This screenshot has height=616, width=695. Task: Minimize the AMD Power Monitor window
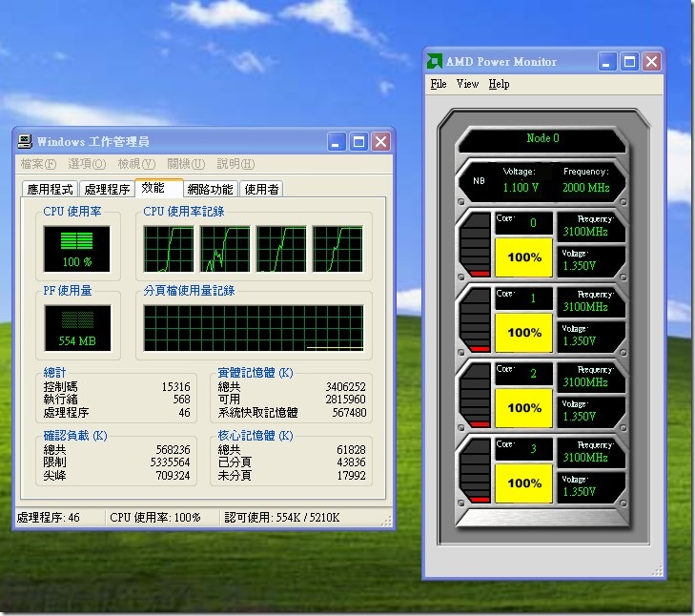coord(606,62)
